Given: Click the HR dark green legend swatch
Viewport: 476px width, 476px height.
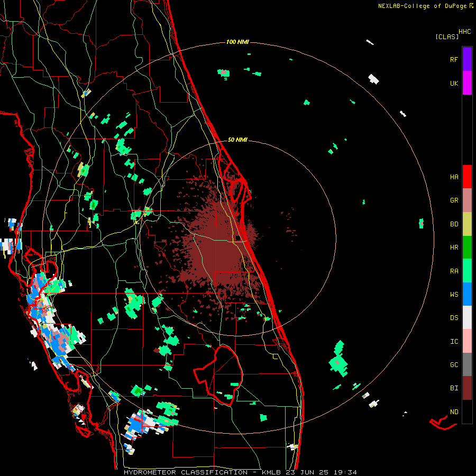Looking at the screenshot, I should pyautogui.click(x=467, y=248).
